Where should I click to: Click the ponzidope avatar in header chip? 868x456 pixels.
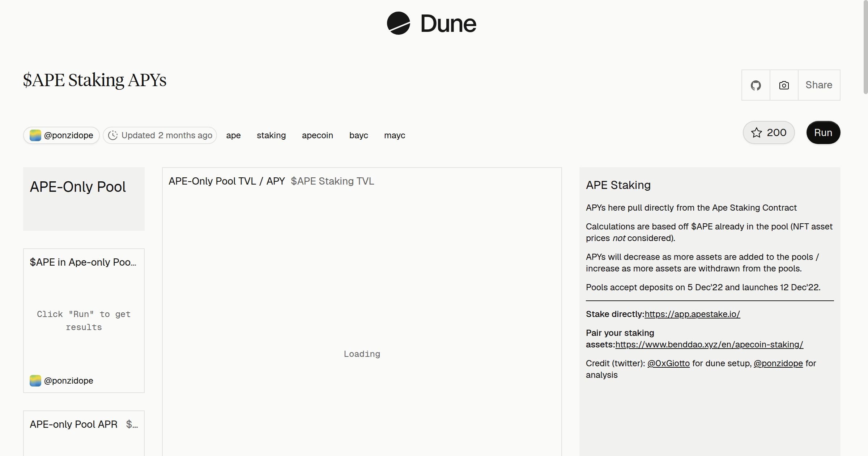35,135
